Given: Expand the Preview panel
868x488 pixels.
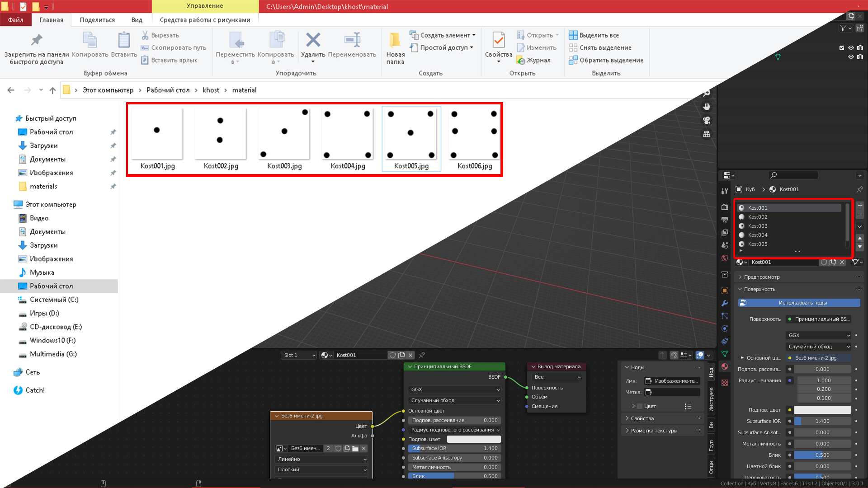Looking at the screenshot, I should (761, 277).
